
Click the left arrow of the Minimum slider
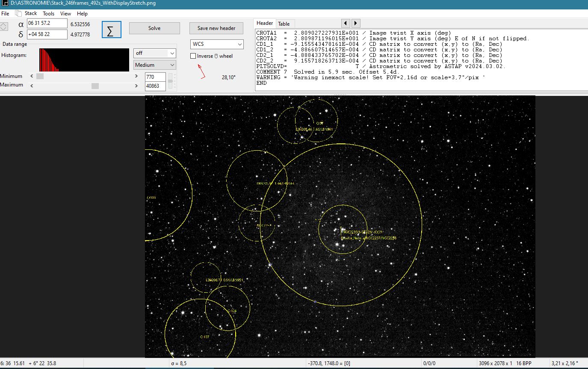point(32,76)
